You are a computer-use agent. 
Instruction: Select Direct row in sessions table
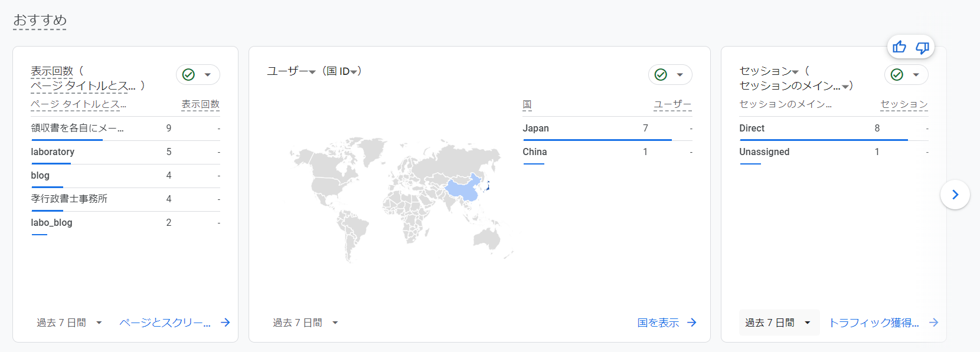tap(834, 129)
